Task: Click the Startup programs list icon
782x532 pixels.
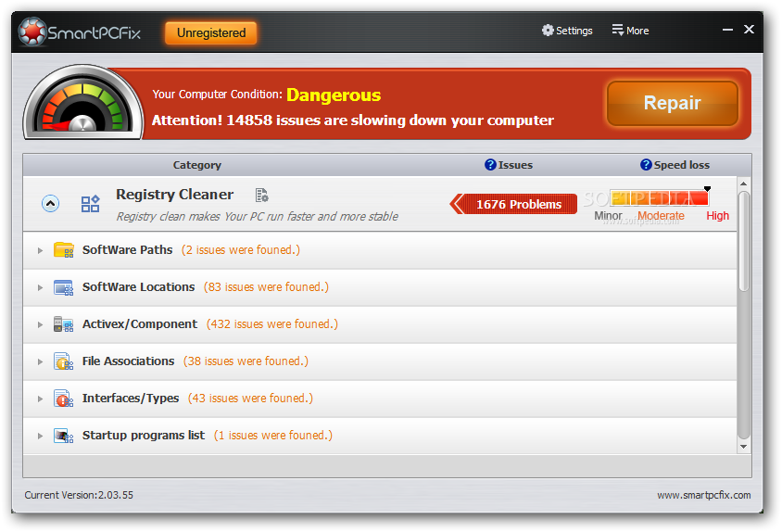Action: click(64, 436)
